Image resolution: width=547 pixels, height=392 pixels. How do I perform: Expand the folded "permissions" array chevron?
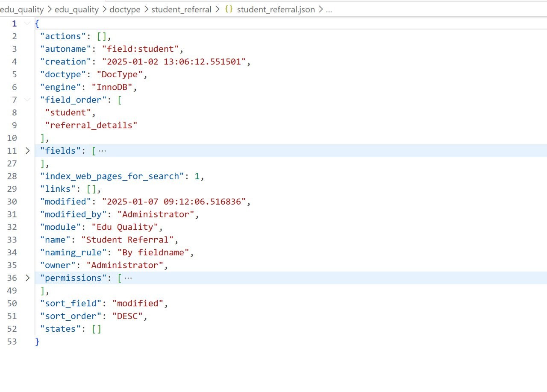27,278
